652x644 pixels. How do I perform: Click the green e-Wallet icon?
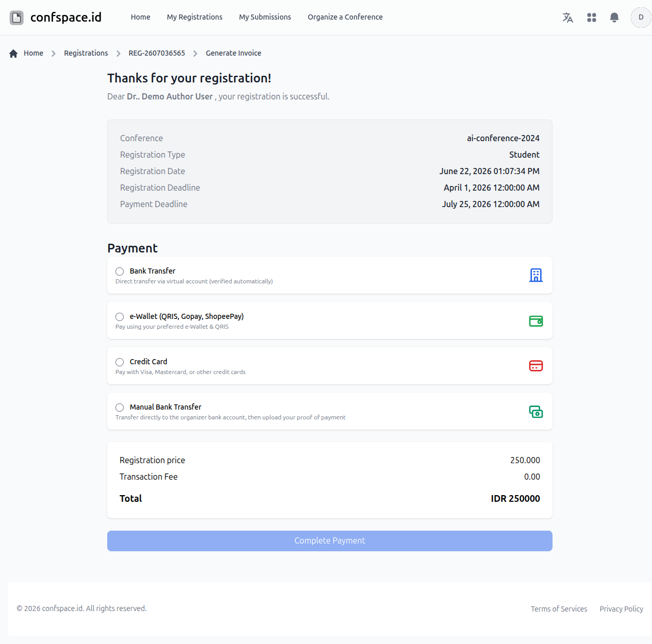coord(536,321)
